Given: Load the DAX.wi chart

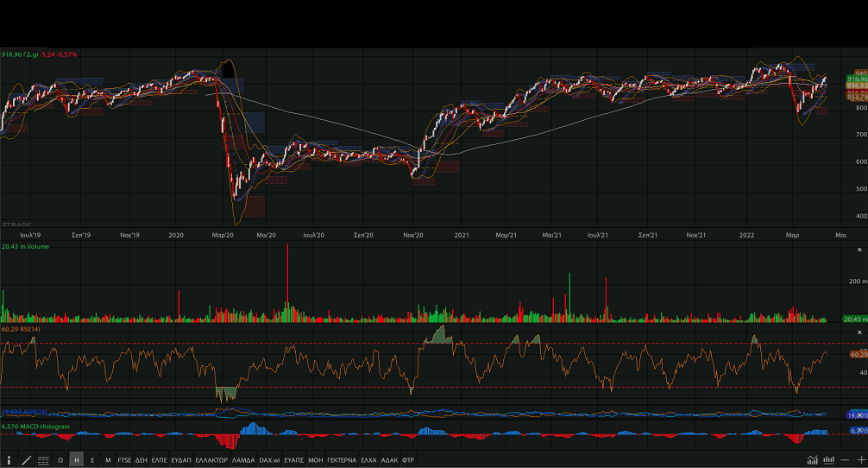Looking at the screenshot, I should [271, 460].
